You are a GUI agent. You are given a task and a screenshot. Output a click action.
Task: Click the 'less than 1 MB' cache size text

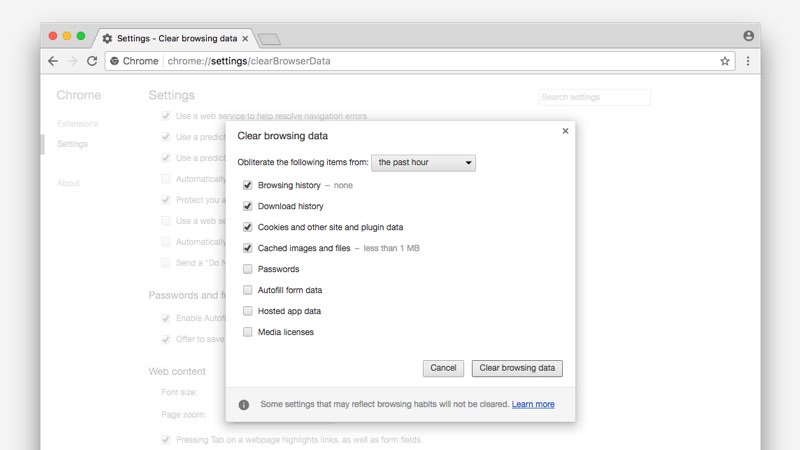coord(391,248)
